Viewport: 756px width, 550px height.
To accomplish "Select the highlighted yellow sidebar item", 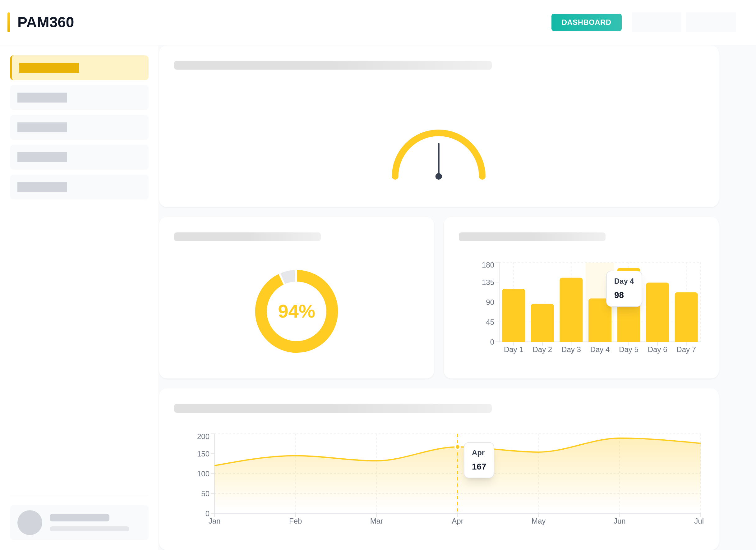I will pyautogui.click(x=79, y=68).
